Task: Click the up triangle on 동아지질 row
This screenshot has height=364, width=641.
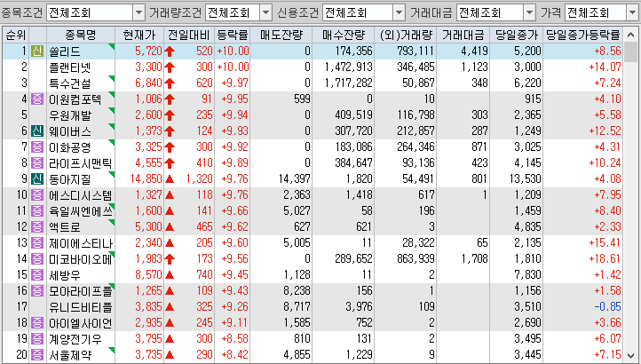Action: [170, 178]
